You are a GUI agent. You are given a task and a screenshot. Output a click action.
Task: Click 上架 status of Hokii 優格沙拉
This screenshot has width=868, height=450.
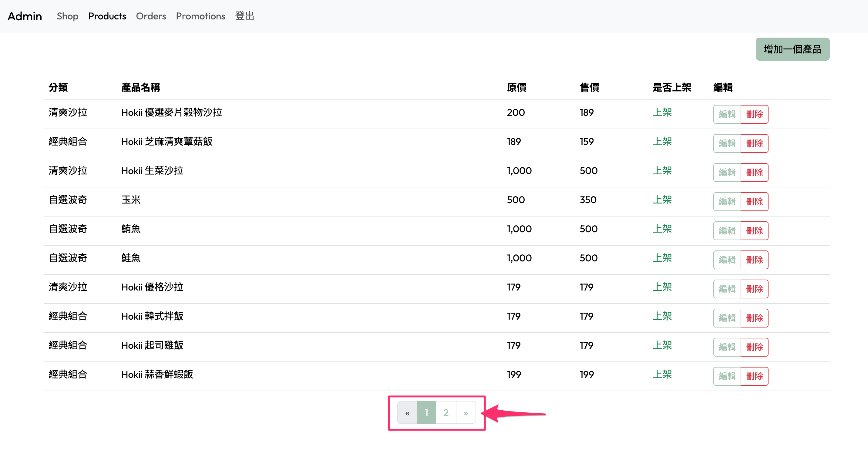click(662, 287)
